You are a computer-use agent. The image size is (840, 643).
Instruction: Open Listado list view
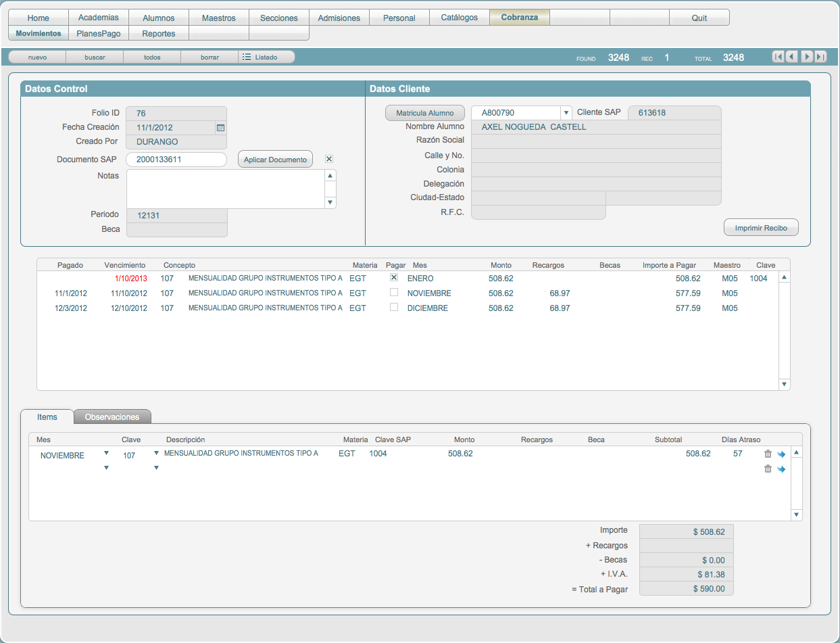(266, 57)
